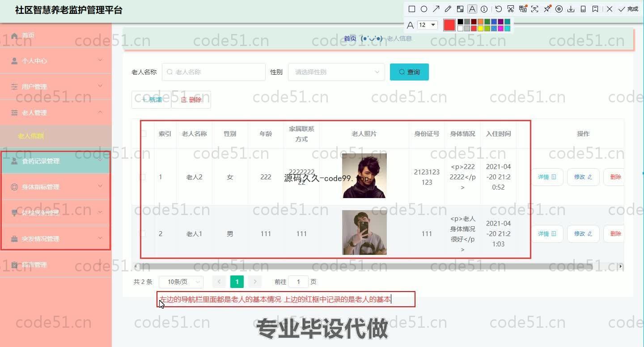Open the 食药记录管理 sidebar menu

click(x=55, y=161)
